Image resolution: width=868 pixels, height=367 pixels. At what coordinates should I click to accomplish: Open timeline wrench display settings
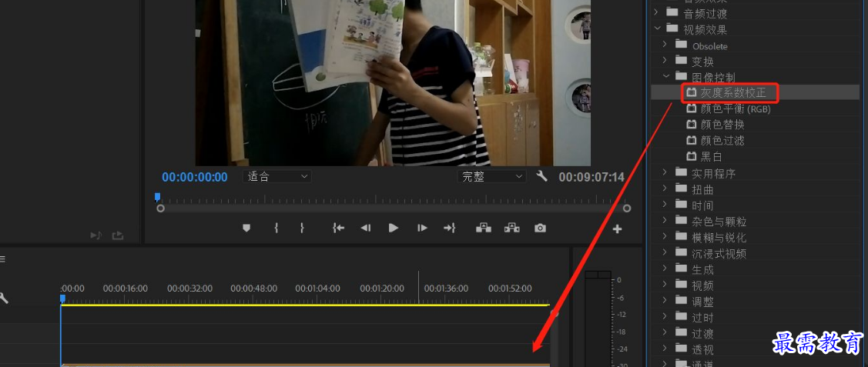tap(3, 298)
